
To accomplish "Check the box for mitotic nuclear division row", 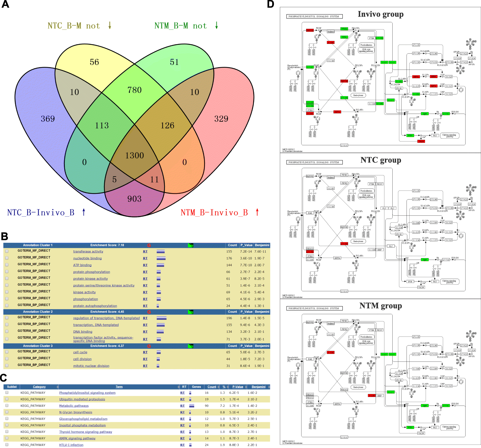I will (x=7, y=366).
